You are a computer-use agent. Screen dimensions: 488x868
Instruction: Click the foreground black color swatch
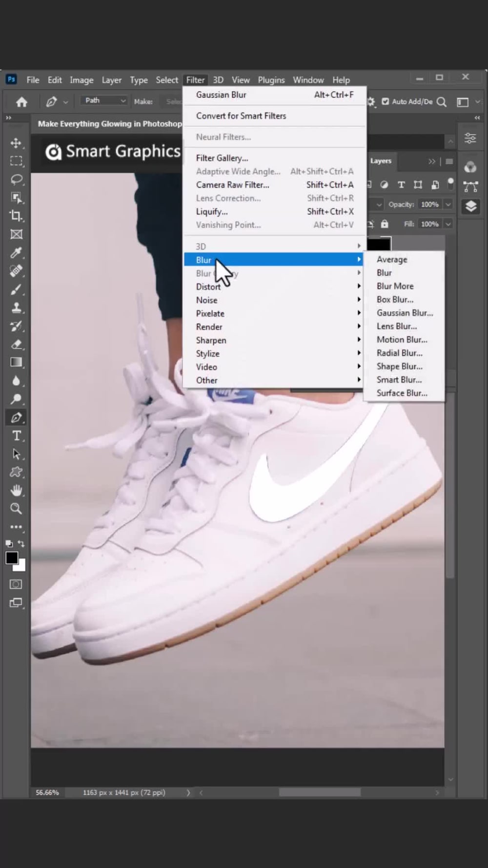(11, 557)
